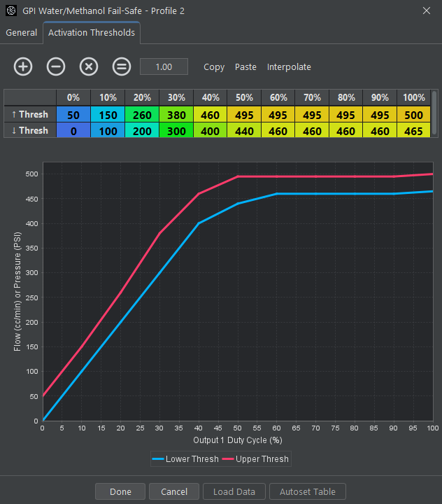Select the 80% column header

(x=346, y=97)
